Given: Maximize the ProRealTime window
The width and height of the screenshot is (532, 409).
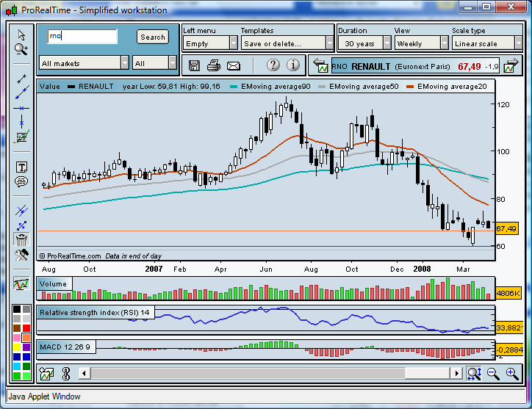Looking at the screenshot, I should pos(486,7).
